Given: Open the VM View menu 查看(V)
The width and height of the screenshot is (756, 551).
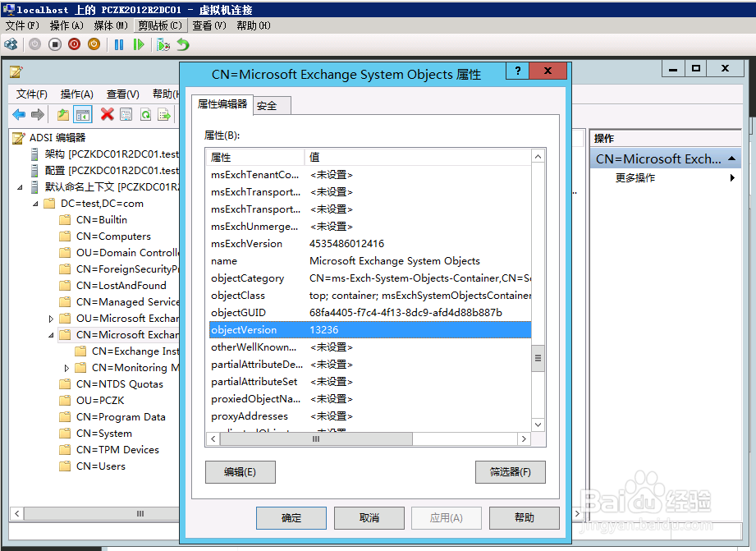Looking at the screenshot, I should click(209, 25).
